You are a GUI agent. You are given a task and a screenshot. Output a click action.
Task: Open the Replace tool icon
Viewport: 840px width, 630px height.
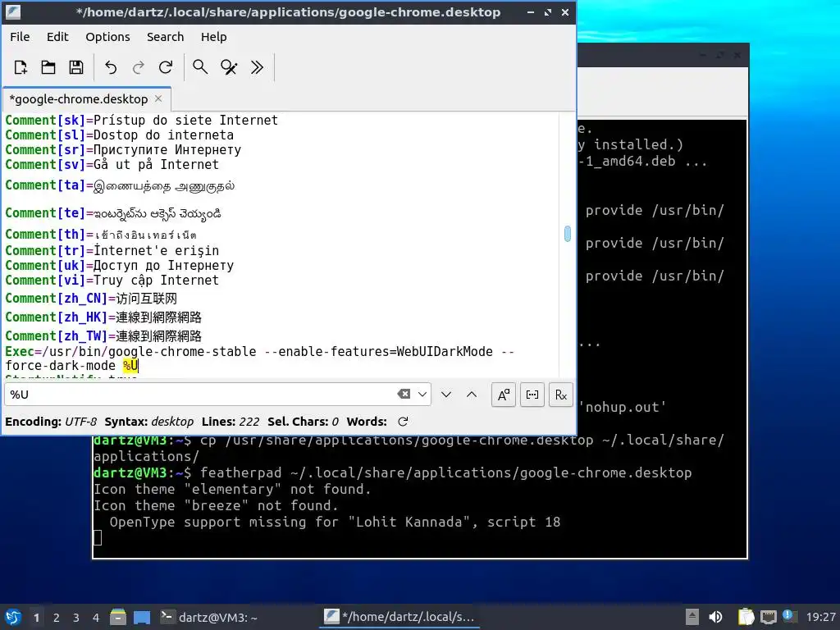pos(229,67)
